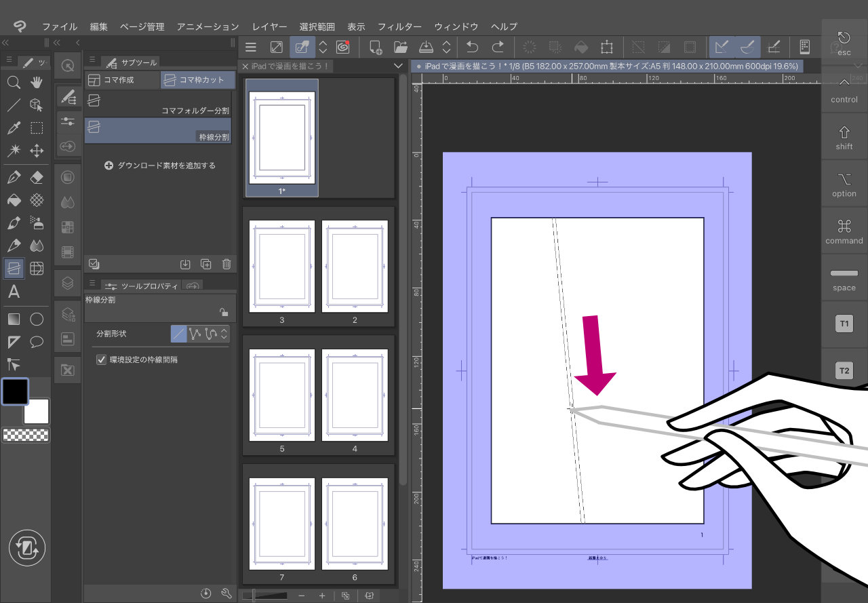Select the Text tool
This screenshot has width=868, height=603.
coord(14,292)
